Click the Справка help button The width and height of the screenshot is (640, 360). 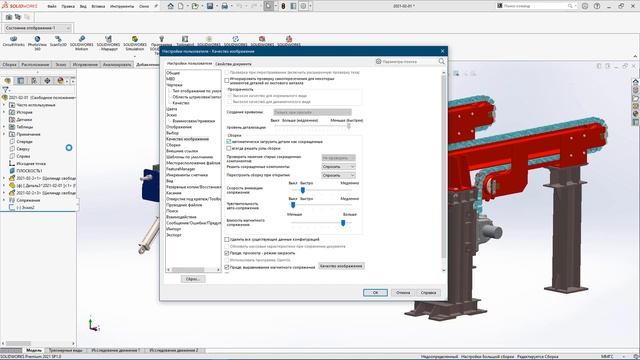(x=428, y=293)
